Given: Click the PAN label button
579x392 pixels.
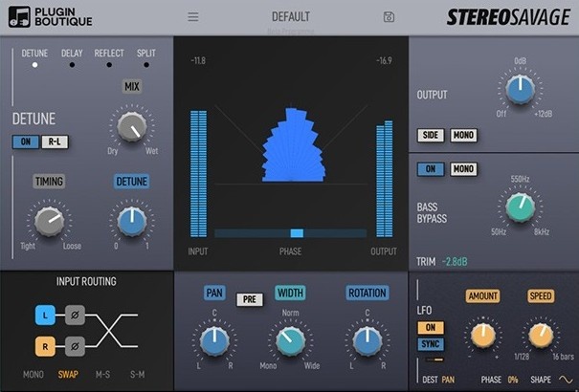Looking at the screenshot, I should click(214, 293).
